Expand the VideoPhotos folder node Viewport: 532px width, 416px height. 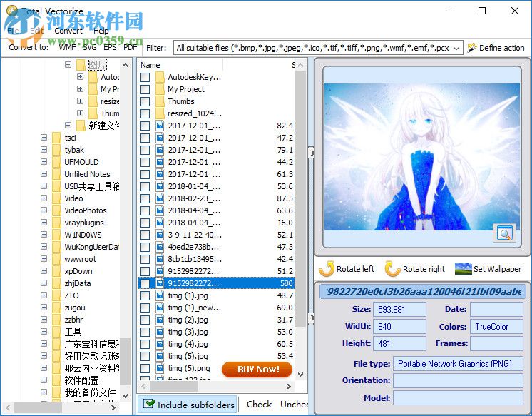click(44, 210)
